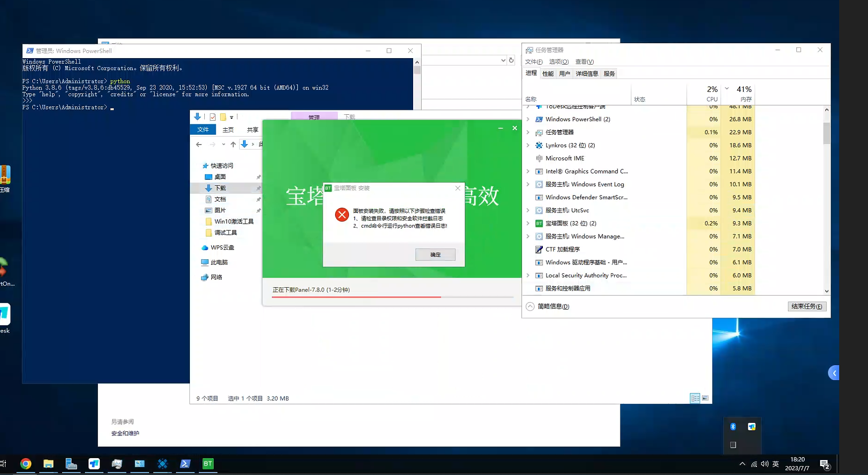Click green BT icon in taskbar
This screenshot has height=475, width=868.
click(208, 464)
